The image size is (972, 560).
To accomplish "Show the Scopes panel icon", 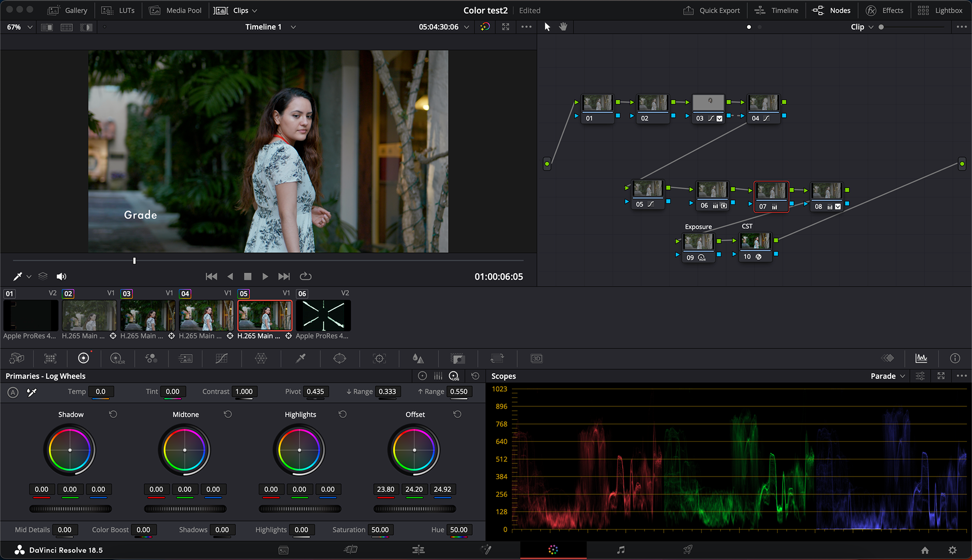I will (x=921, y=358).
